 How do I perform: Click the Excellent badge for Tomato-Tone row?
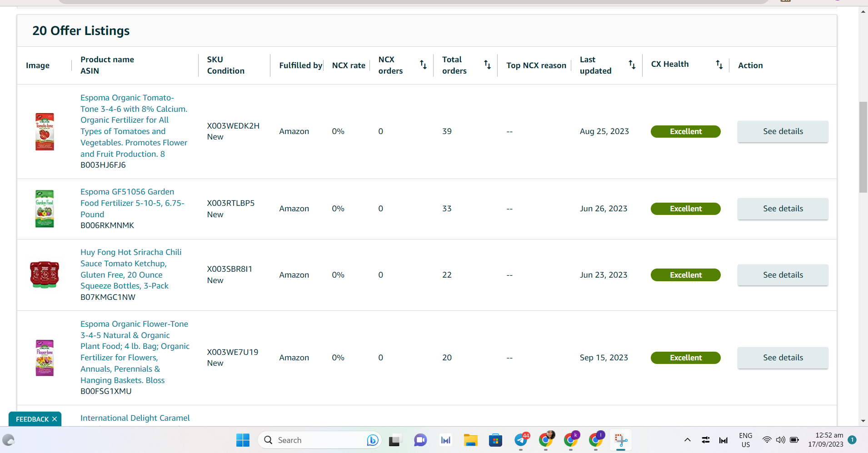point(685,131)
